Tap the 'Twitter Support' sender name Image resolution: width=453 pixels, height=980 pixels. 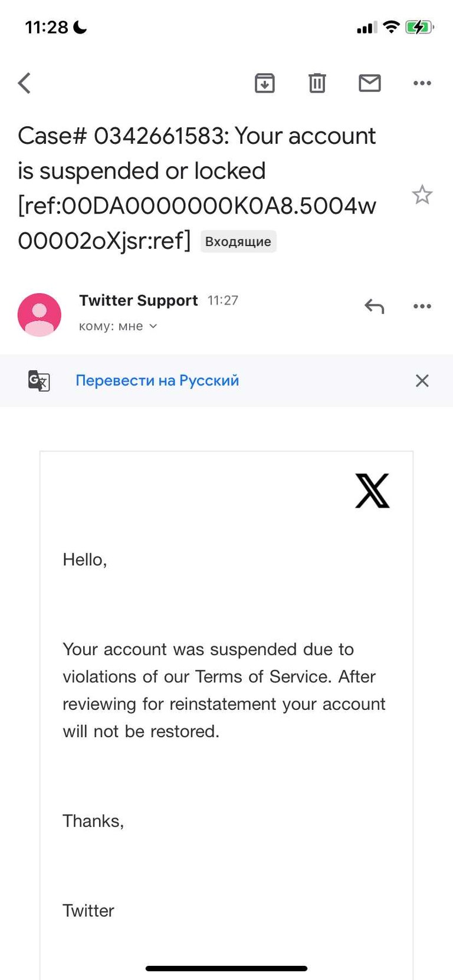click(139, 300)
